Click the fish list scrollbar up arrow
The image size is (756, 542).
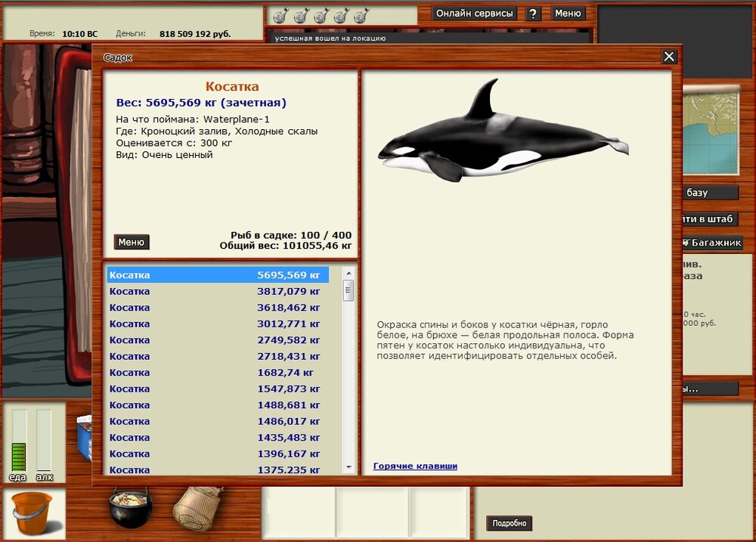pyautogui.click(x=349, y=272)
